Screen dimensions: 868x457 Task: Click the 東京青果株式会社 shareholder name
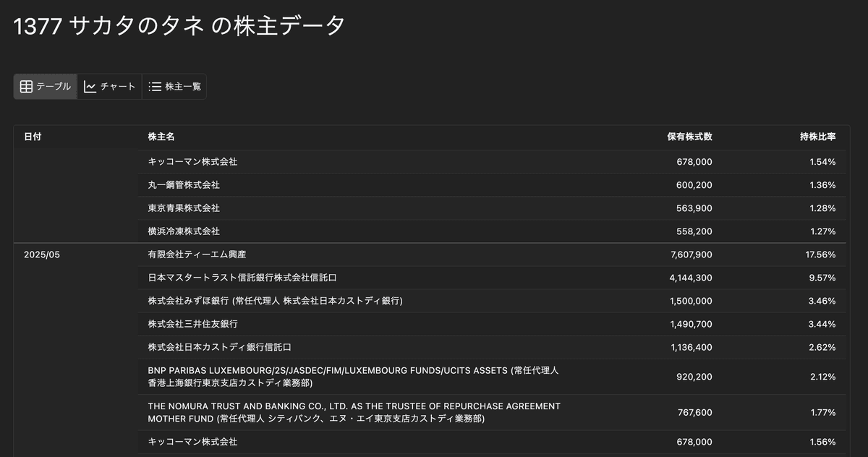(x=184, y=208)
